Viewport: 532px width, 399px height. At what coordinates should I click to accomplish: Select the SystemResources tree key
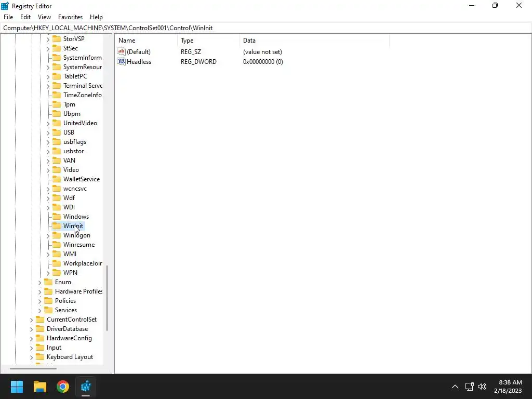click(83, 67)
